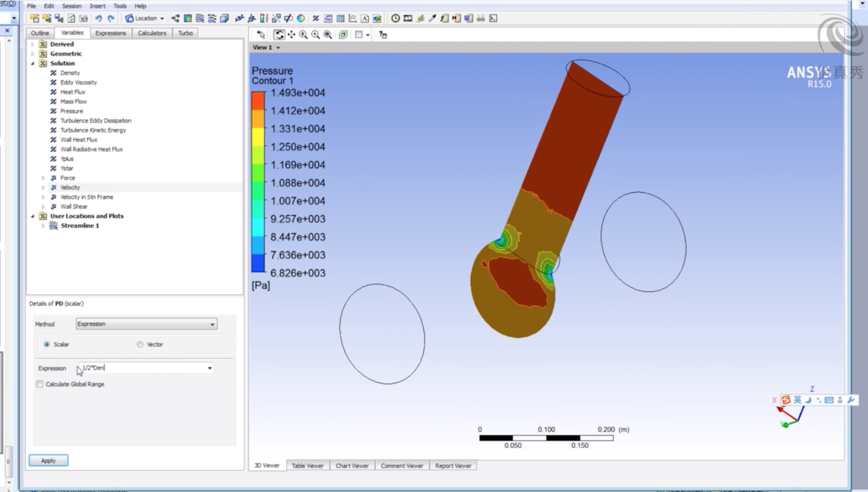
Task: Select the Vector radio button
Action: click(140, 344)
